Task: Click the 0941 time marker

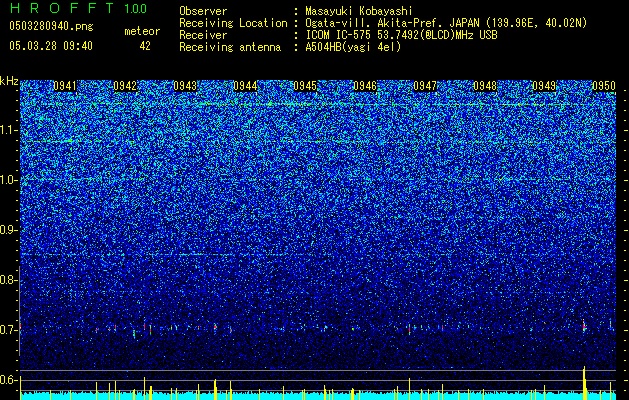Action: [65, 86]
